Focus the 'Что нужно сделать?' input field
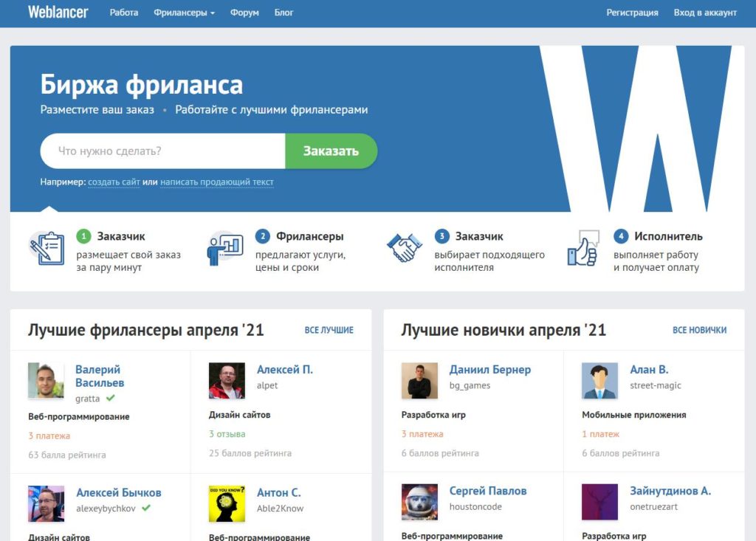The image size is (756, 541). pos(163,151)
